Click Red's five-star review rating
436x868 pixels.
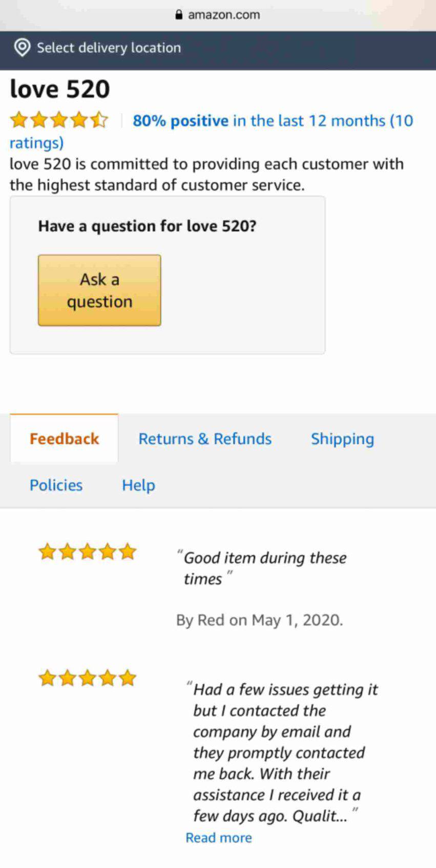[88, 552]
